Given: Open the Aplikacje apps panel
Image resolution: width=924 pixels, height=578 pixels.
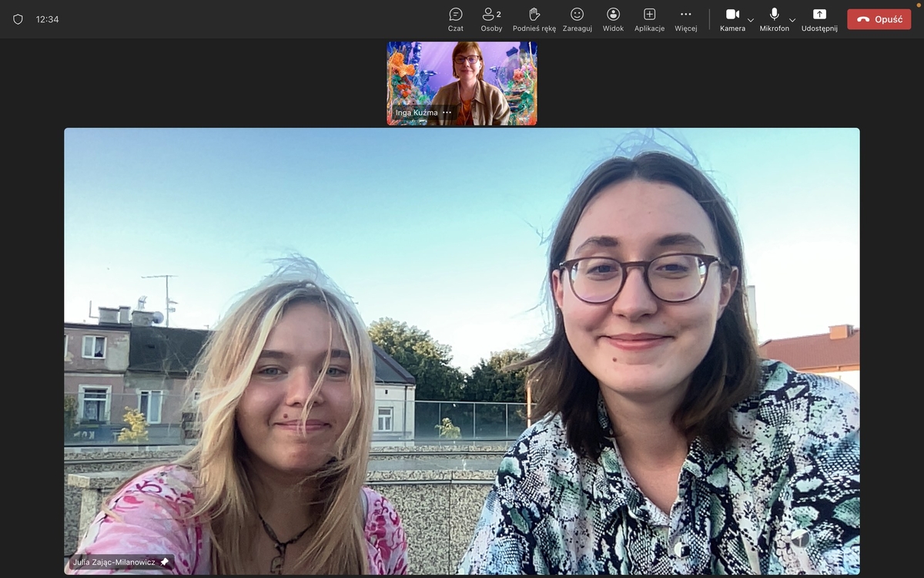Looking at the screenshot, I should coord(649,19).
